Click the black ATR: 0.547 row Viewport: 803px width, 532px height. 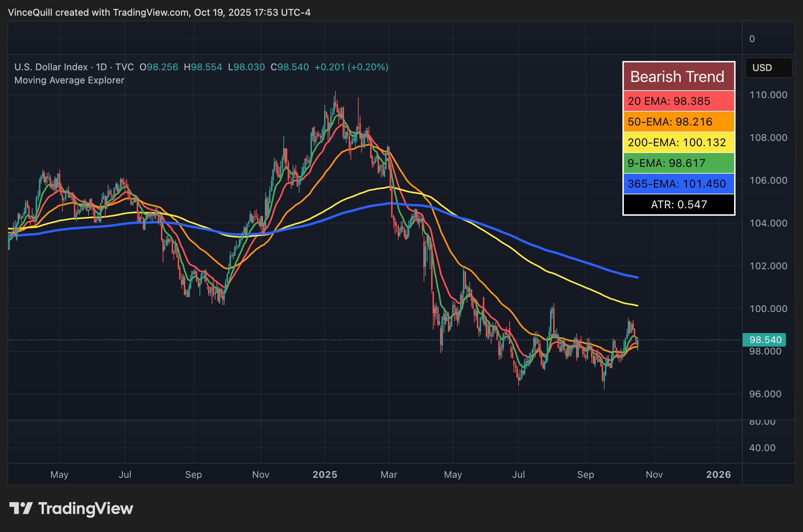tap(678, 204)
